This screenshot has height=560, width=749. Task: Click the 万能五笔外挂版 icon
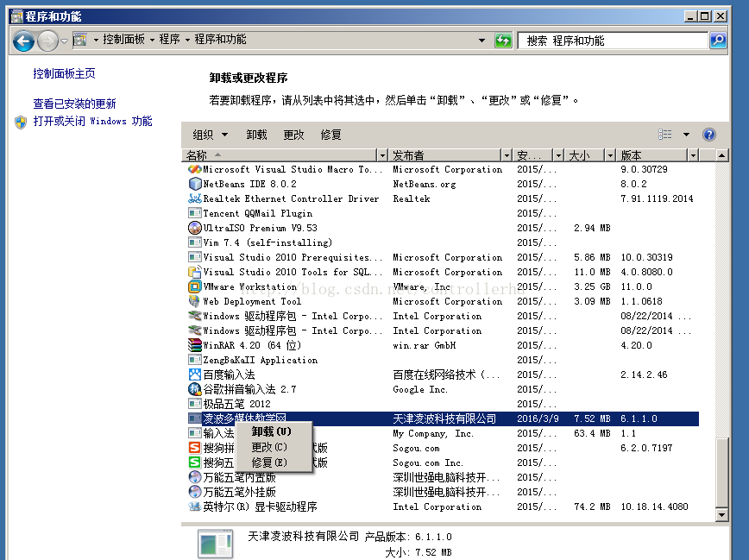point(195,492)
